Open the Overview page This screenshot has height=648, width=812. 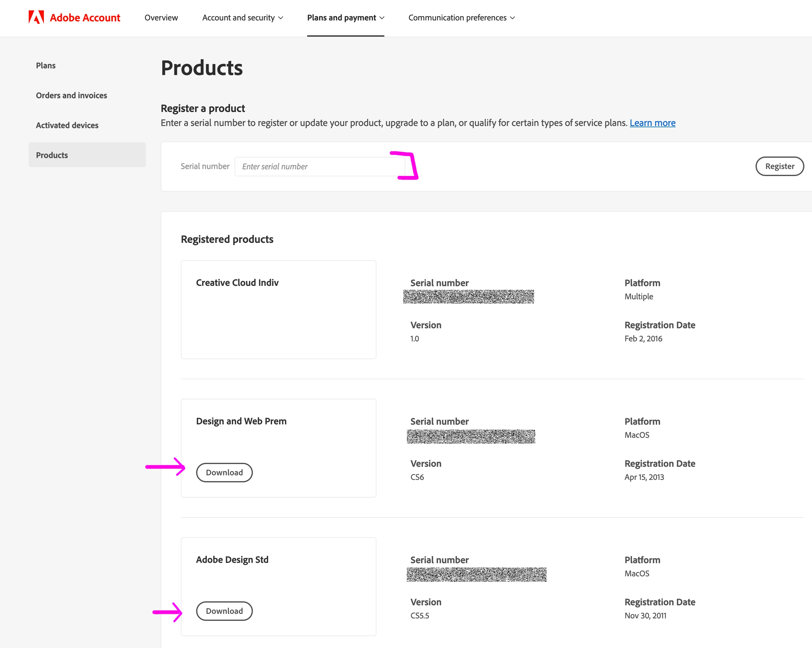(161, 18)
